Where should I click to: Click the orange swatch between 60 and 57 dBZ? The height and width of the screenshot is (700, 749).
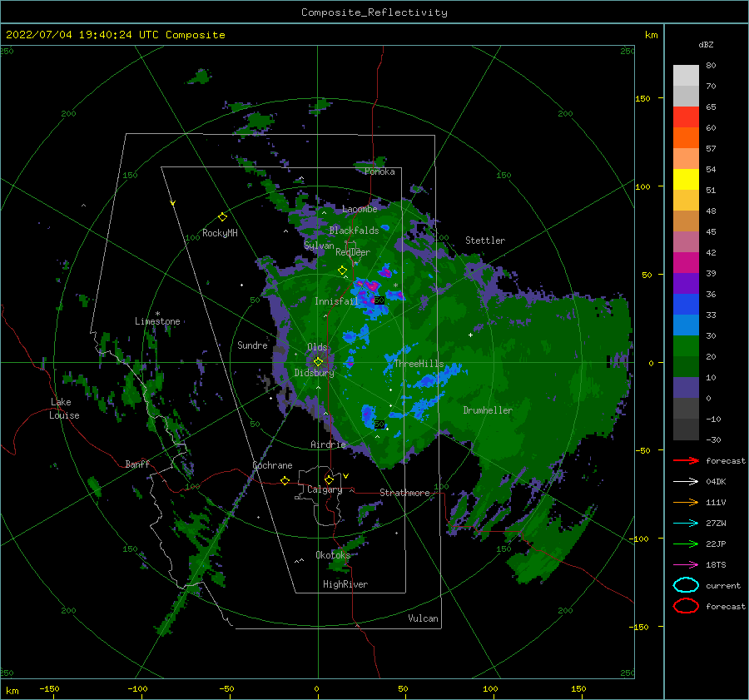coord(686,138)
